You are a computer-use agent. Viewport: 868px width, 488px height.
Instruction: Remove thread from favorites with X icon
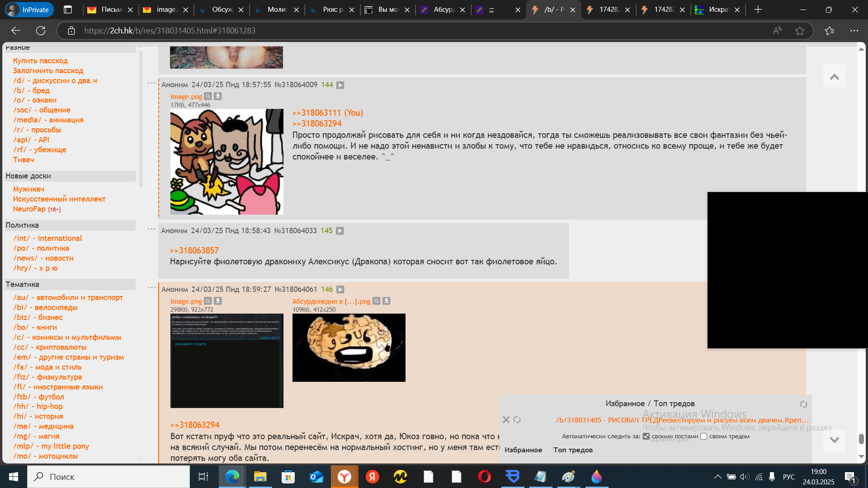point(506,420)
